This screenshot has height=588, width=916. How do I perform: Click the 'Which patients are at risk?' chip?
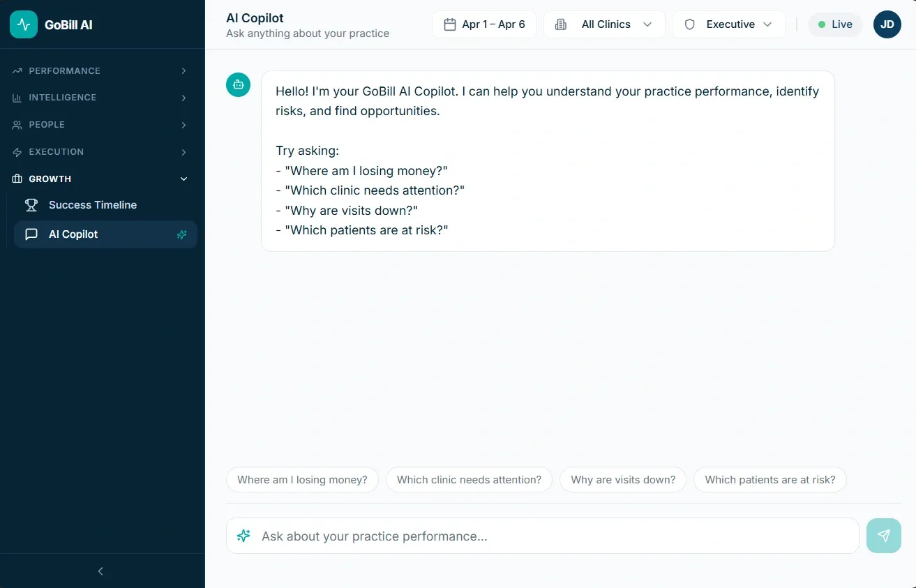770,480
